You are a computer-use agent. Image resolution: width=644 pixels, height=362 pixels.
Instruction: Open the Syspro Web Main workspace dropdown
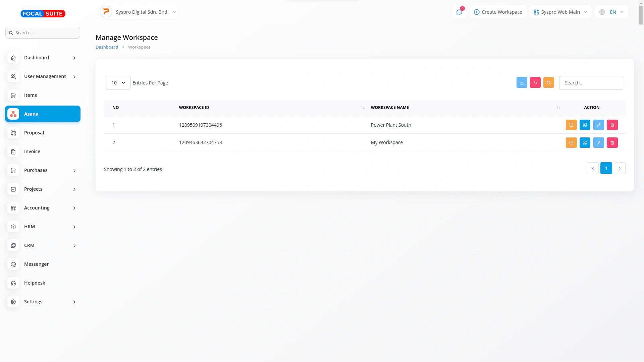560,12
